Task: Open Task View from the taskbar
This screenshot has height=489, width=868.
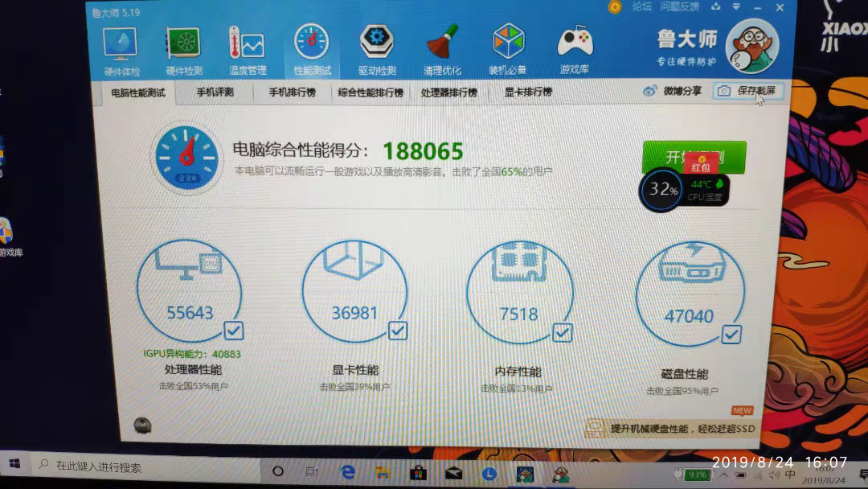Action: [311, 471]
